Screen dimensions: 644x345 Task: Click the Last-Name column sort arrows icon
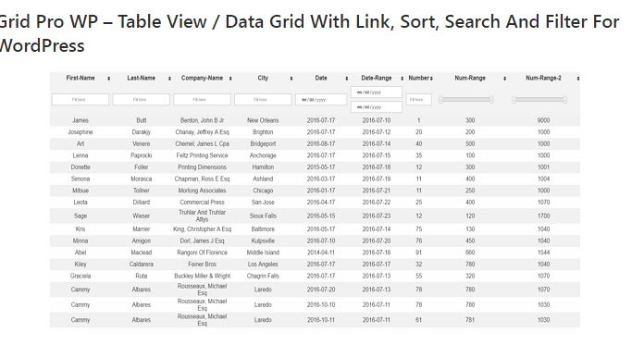[x=169, y=79]
